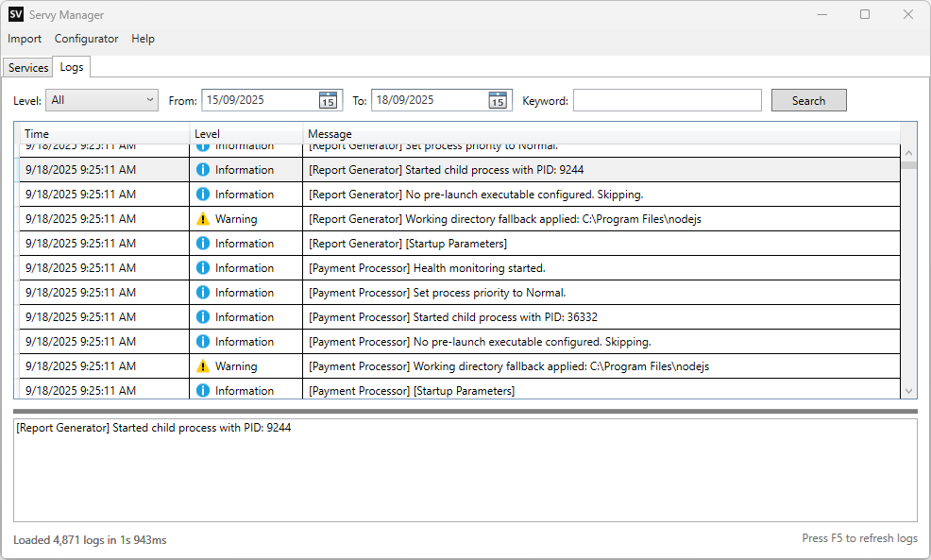
Task: Click the down arrow of the log list scrollbar
Action: coord(908,389)
